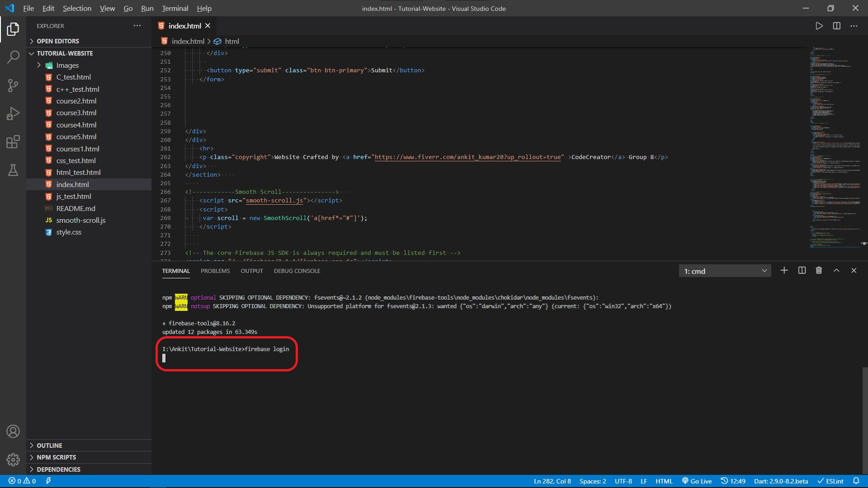Image resolution: width=868 pixels, height=488 pixels.
Task: Split the terminal panel
Action: click(x=802, y=270)
